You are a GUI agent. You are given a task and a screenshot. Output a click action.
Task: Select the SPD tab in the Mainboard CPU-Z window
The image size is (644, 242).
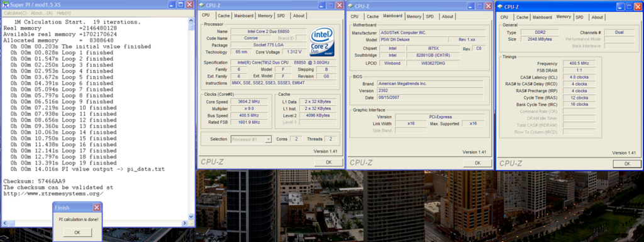(430, 16)
